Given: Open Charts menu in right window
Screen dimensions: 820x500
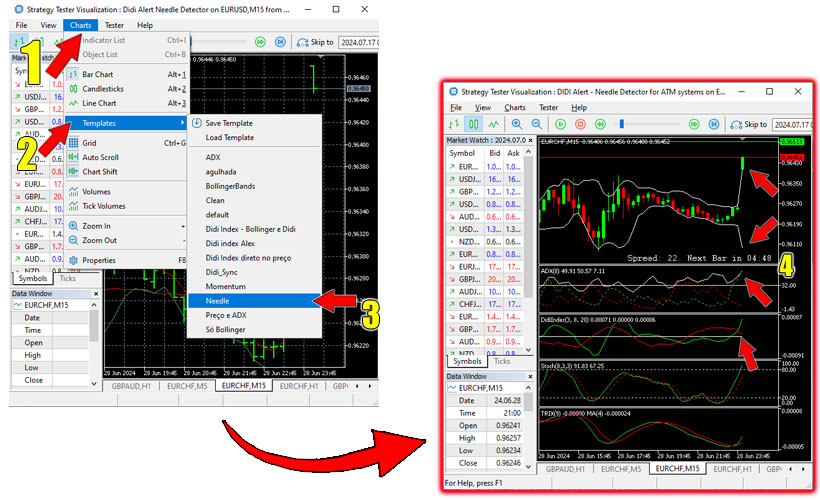Looking at the screenshot, I should [x=515, y=107].
